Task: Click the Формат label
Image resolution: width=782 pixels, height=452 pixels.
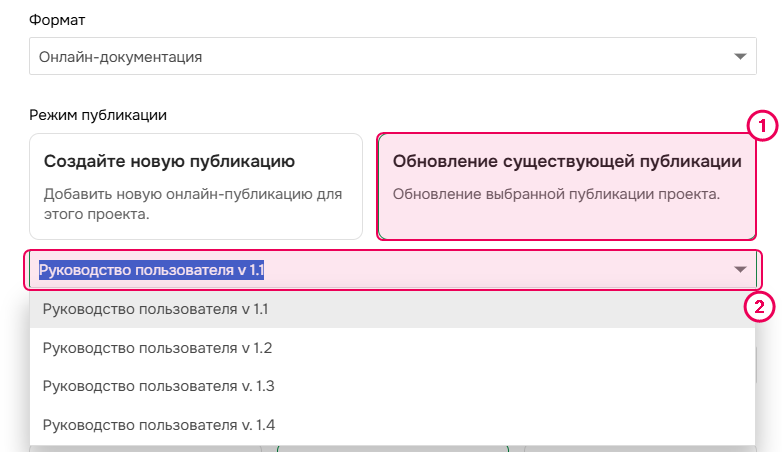Action: coord(57,20)
